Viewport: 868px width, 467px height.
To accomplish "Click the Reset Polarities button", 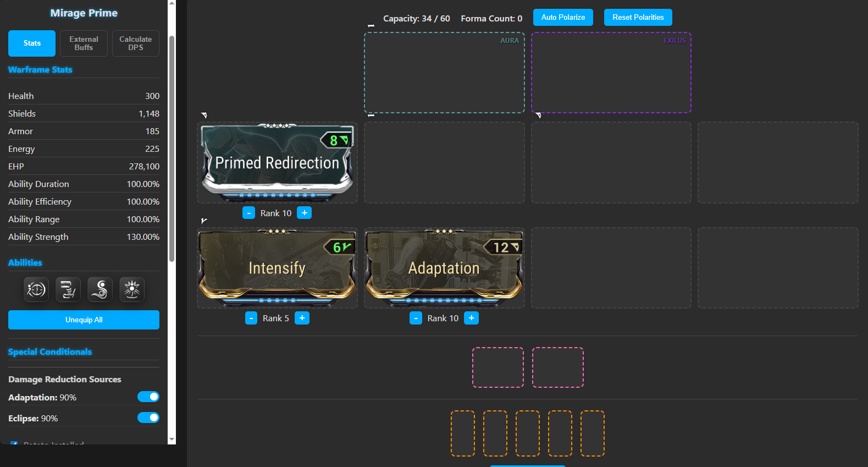I will click(638, 17).
